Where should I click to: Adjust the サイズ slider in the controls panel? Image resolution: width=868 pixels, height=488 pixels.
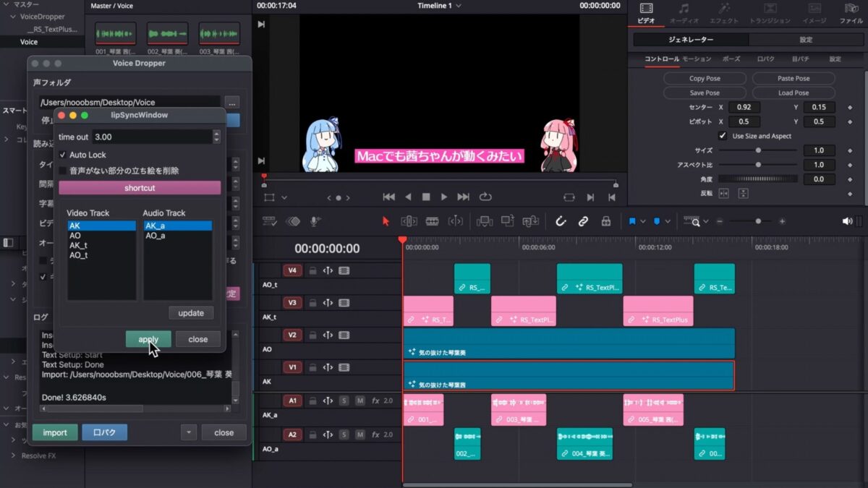click(759, 150)
